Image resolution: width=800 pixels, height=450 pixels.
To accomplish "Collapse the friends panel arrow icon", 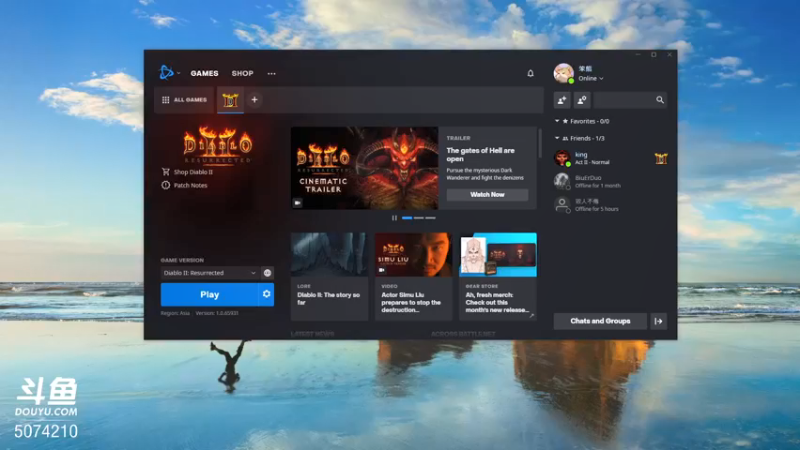I will [658, 321].
